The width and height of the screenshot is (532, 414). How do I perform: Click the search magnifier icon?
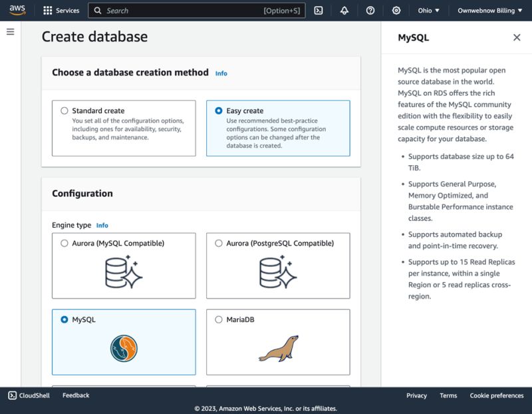click(97, 11)
